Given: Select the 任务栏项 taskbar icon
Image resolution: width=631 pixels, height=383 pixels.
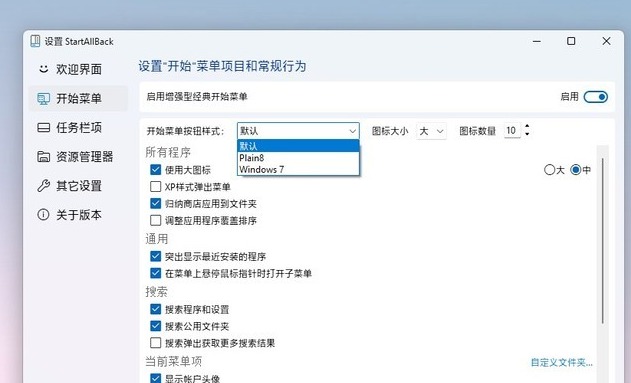Looking at the screenshot, I should tap(43, 128).
